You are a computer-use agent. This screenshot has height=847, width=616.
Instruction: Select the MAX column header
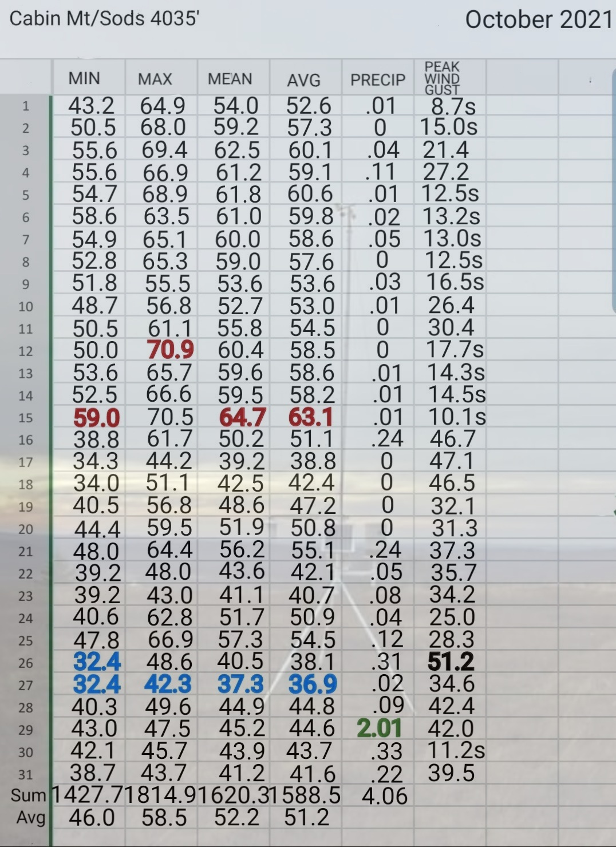point(155,79)
